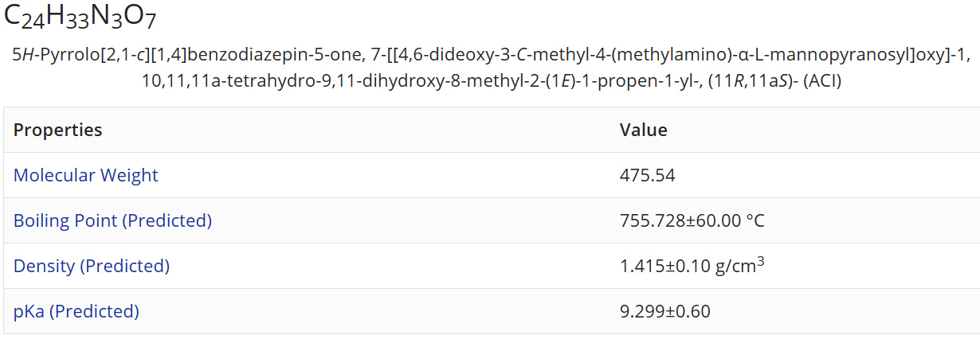Click the Molecular Weight property link
The image size is (980, 339).
tap(86, 175)
